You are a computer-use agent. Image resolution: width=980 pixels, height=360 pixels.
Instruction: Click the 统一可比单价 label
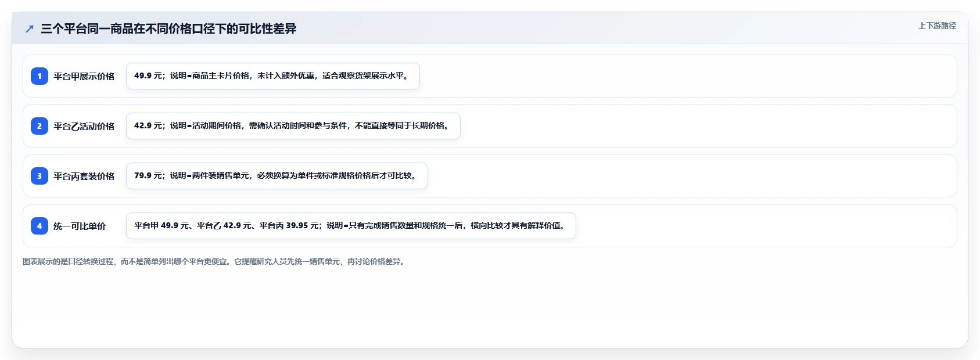[x=80, y=226]
